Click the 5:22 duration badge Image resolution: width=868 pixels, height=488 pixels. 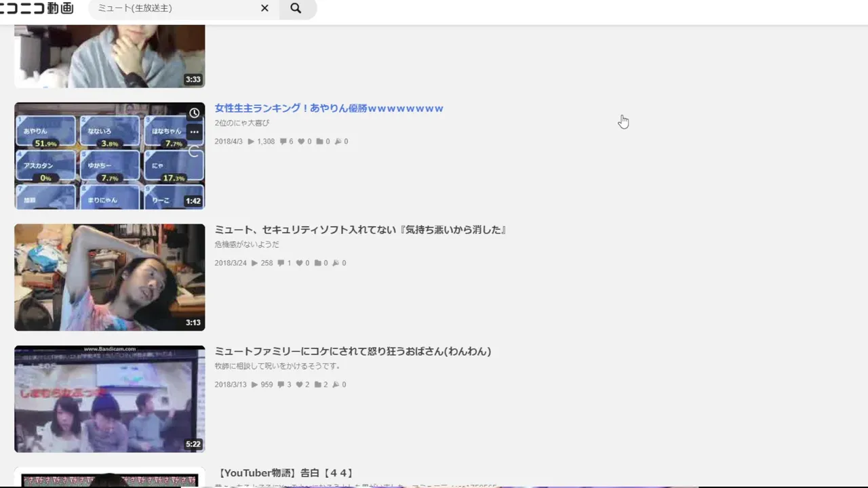pos(193,445)
